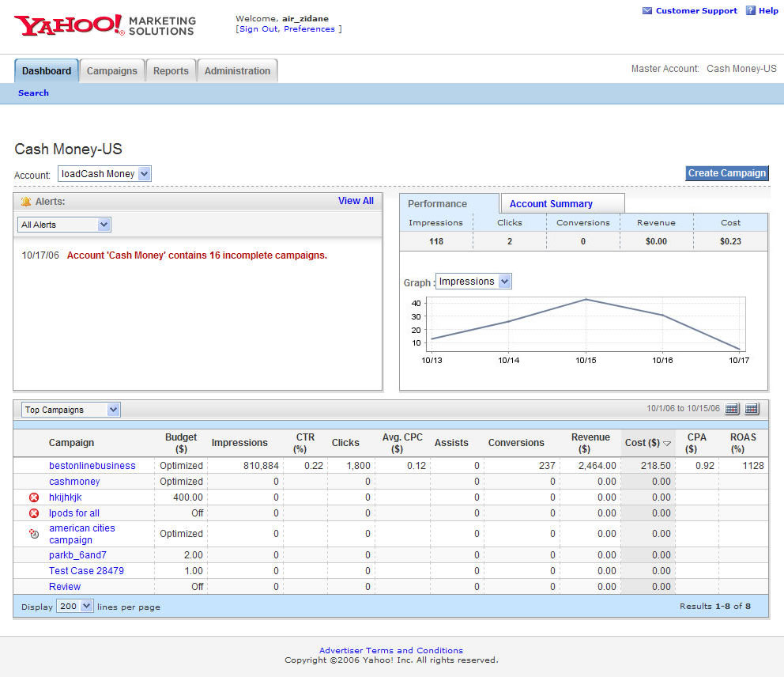Click the second calendar date range icon
Viewport: 784px width, 677px height.
tap(752, 409)
